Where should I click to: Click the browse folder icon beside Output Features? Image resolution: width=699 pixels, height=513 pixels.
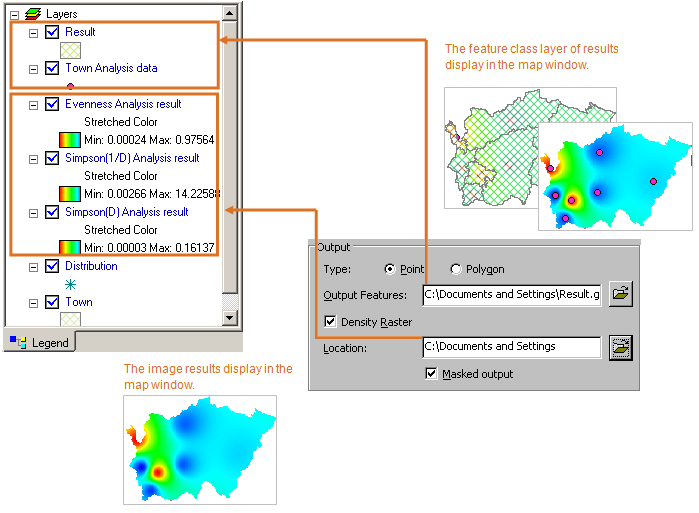(x=621, y=294)
